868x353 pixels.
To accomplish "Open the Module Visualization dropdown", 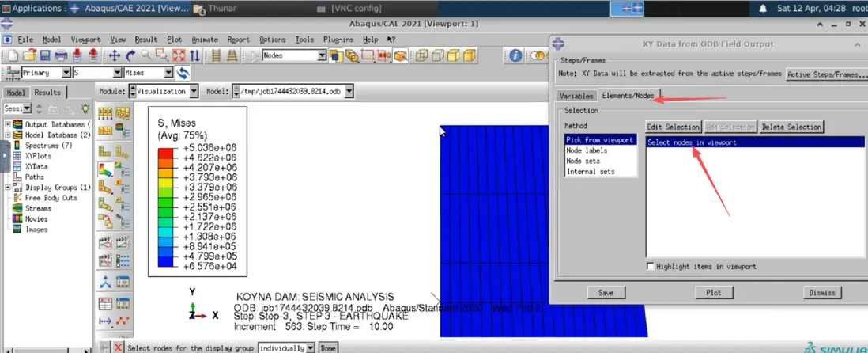I will tap(194, 92).
